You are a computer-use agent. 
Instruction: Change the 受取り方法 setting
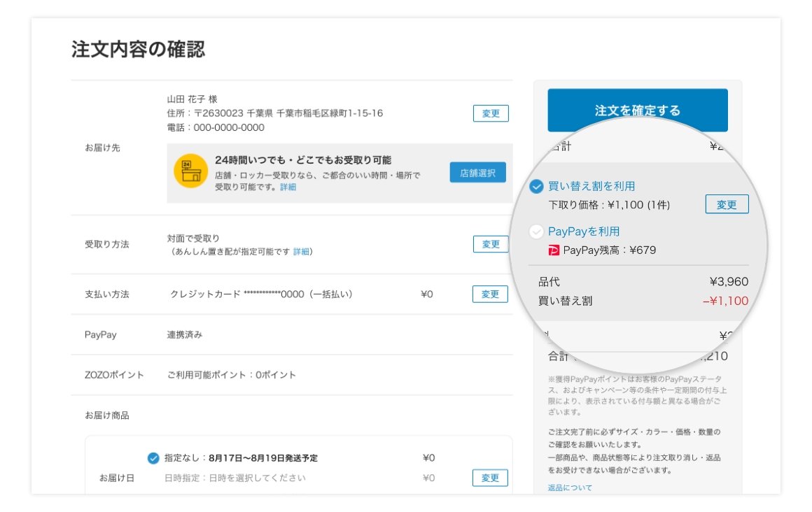click(x=491, y=244)
